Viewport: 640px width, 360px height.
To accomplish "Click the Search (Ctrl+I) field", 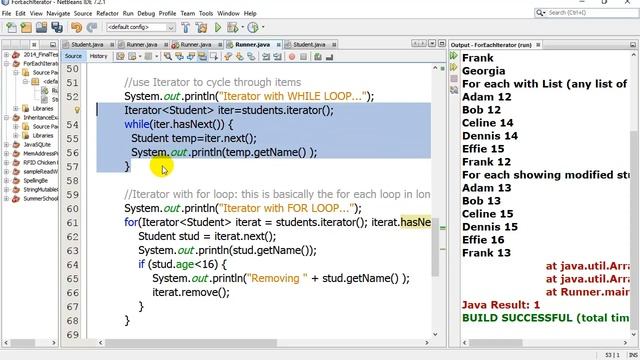I will point(587,13).
